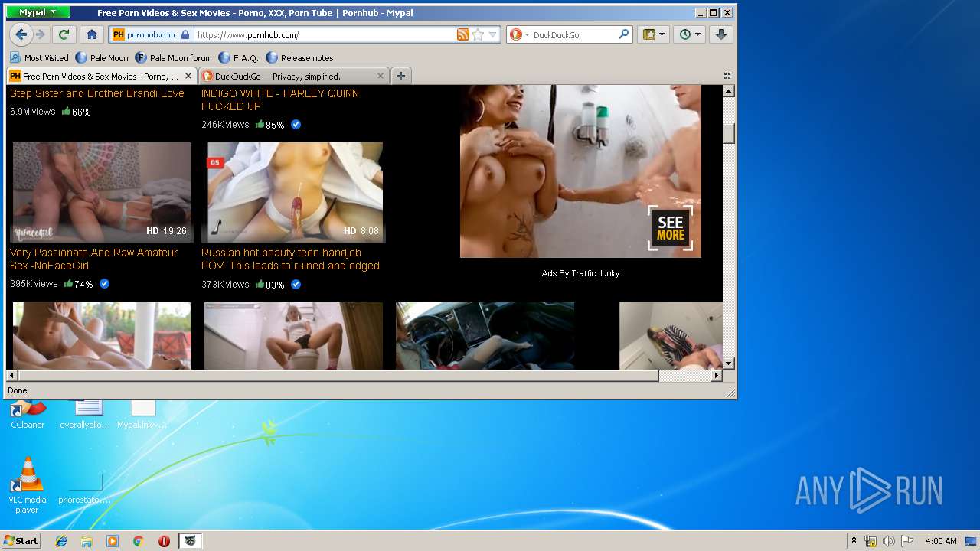This screenshot has height=551, width=980.
Task: Open the Pale Moon bookmark
Action: 102,57
